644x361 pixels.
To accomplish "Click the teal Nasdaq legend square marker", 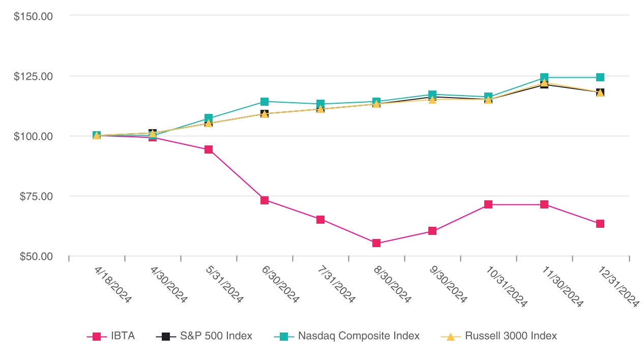I will coord(284,337).
